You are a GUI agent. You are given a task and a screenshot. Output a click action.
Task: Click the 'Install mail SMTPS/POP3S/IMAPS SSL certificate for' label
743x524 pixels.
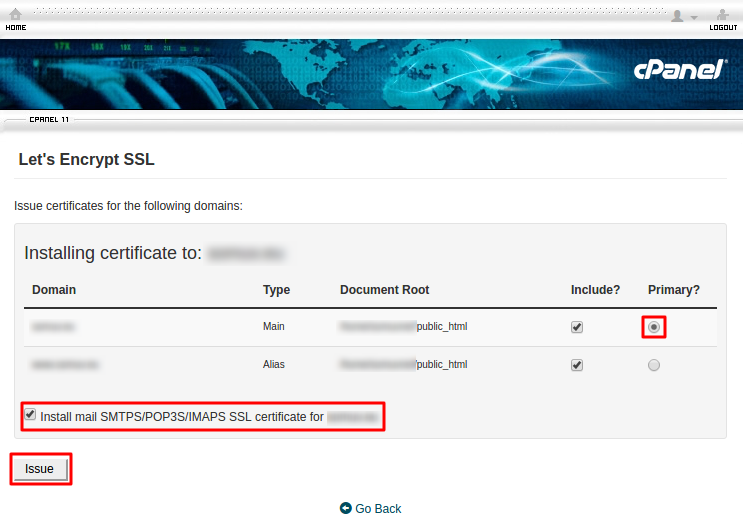point(182,417)
